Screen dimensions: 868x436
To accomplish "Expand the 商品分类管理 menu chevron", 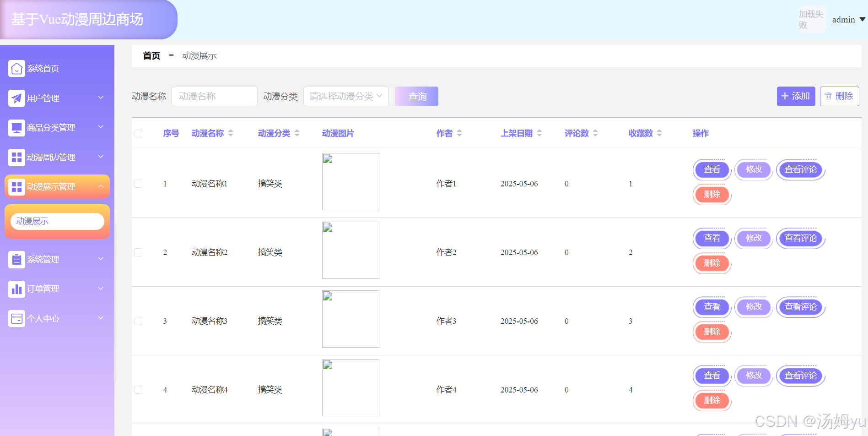I will [101, 127].
